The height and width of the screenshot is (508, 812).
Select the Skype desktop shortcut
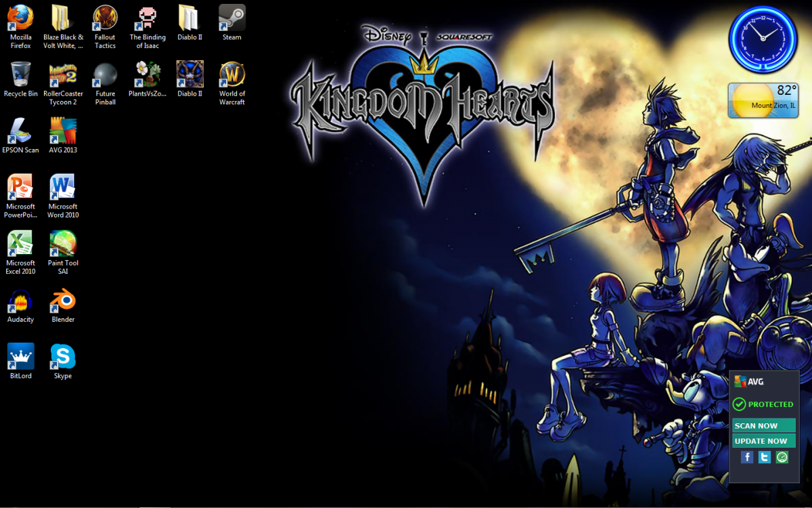[63, 356]
